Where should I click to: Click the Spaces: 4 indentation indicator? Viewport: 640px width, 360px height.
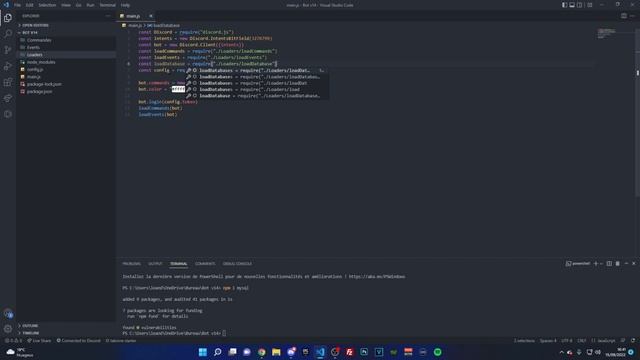pyautogui.click(x=548, y=340)
